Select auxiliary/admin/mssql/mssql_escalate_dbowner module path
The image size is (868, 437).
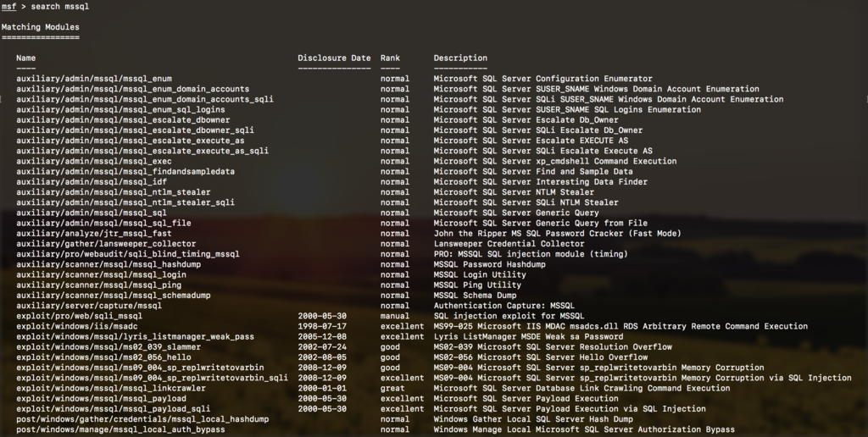(123, 120)
